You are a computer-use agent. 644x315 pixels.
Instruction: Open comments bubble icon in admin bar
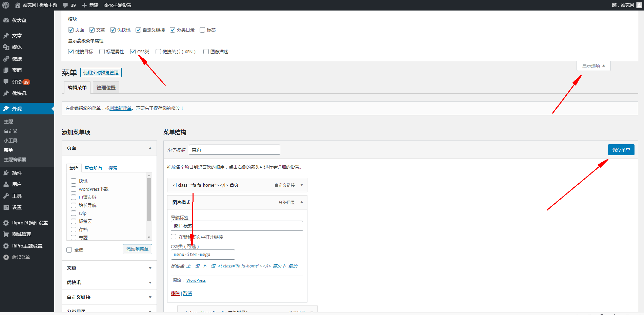pos(65,5)
